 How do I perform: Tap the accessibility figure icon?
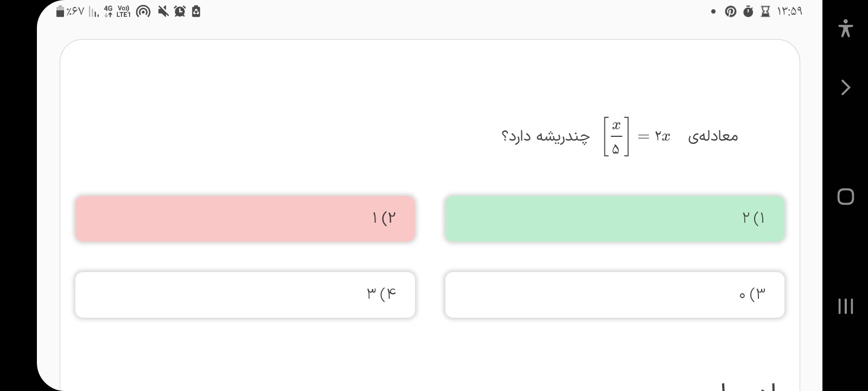tap(845, 28)
